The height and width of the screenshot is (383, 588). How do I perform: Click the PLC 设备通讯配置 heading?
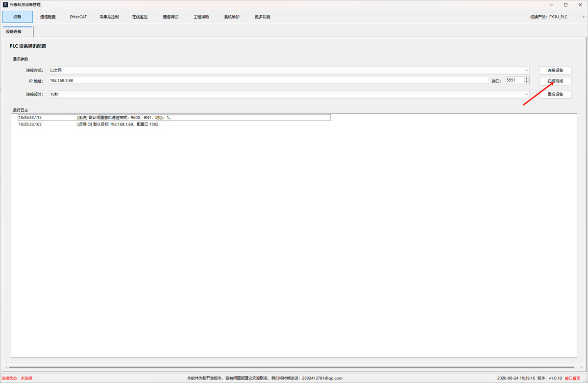(x=28, y=46)
